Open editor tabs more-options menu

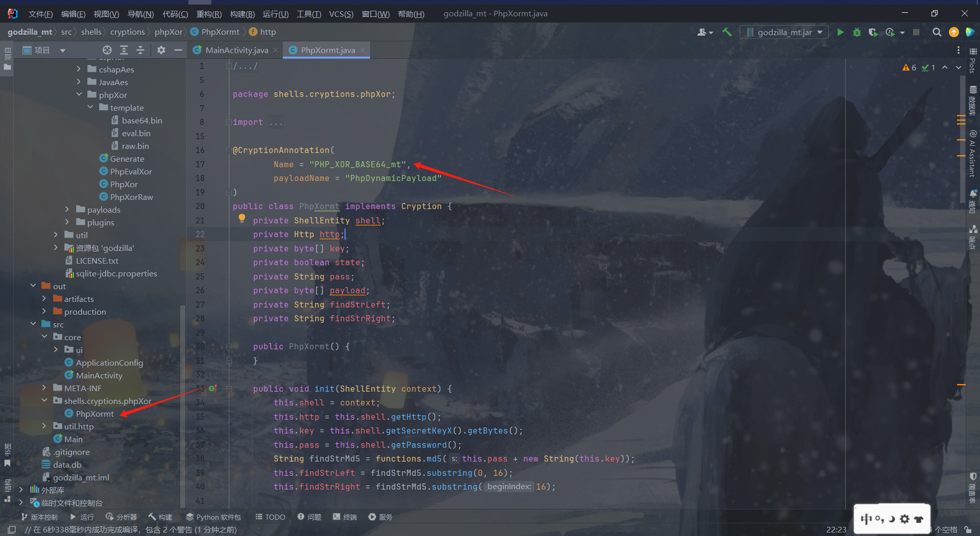pyautogui.click(x=958, y=50)
